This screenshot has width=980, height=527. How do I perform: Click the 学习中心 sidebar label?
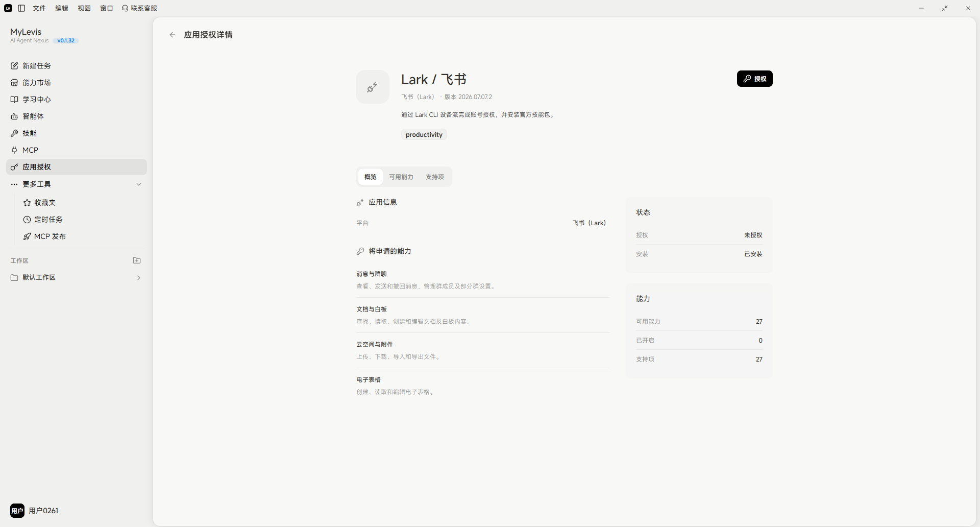point(37,100)
